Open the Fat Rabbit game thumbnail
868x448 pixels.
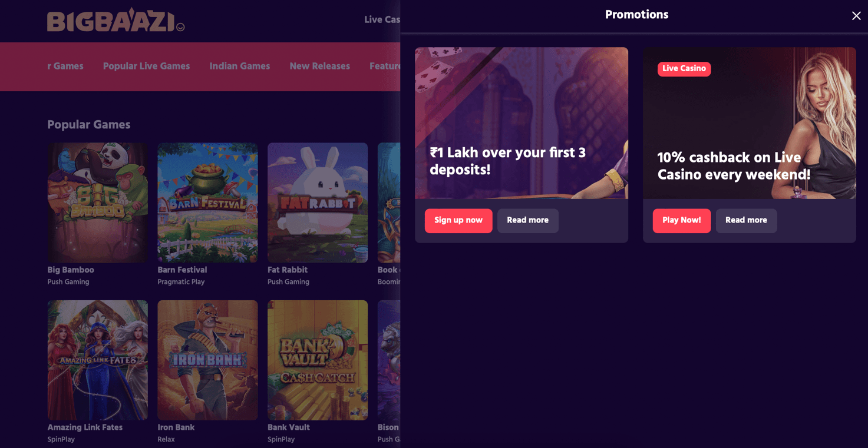click(x=318, y=203)
